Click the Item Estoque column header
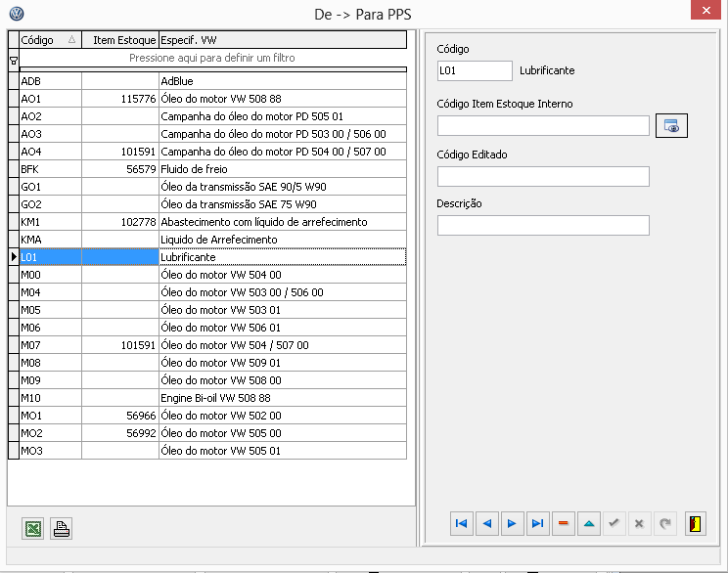This screenshot has height=573, width=728. click(x=120, y=40)
